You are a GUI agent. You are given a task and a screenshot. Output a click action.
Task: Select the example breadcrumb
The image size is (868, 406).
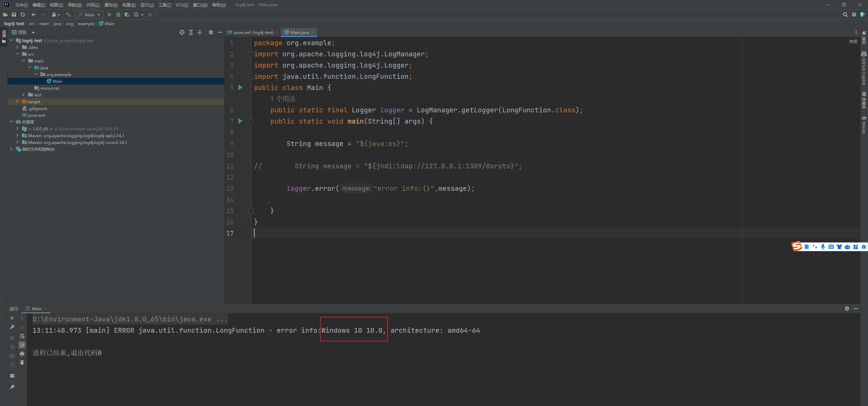[86, 23]
